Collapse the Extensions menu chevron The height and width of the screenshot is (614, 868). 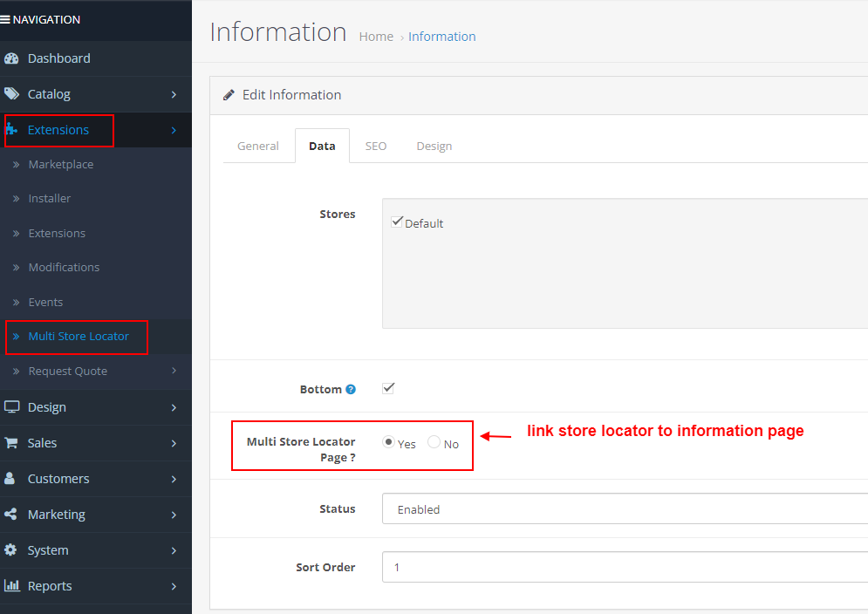coord(174,130)
